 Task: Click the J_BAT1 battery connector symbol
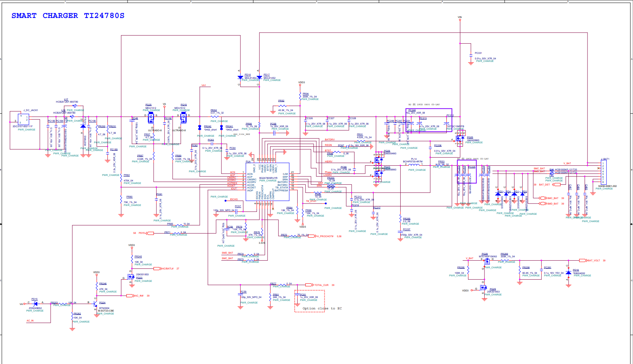[x=604, y=173]
